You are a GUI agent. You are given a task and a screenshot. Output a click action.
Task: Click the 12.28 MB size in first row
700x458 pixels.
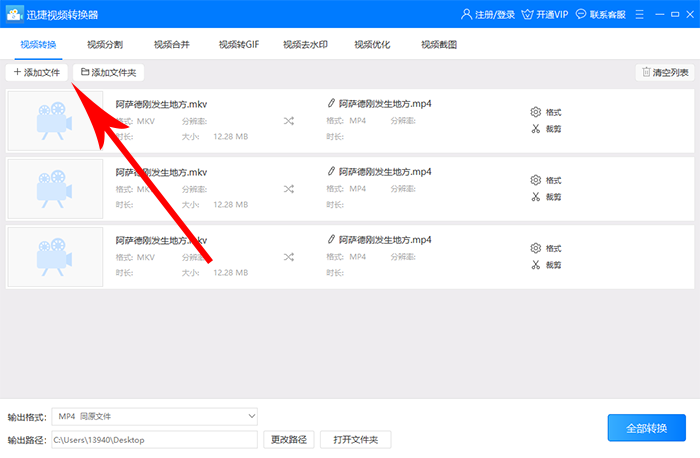pyautogui.click(x=230, y=137)
